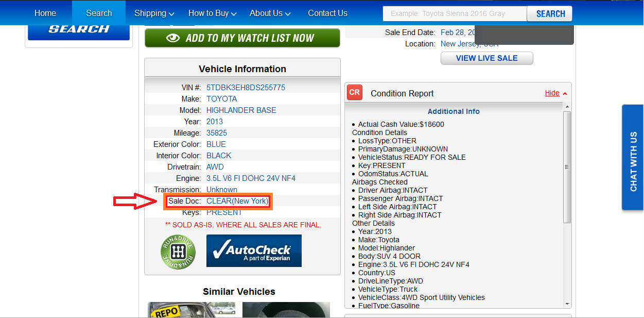Click the Sale End Date value Feb 28
The image size is (644, 318).
[458, 32]
